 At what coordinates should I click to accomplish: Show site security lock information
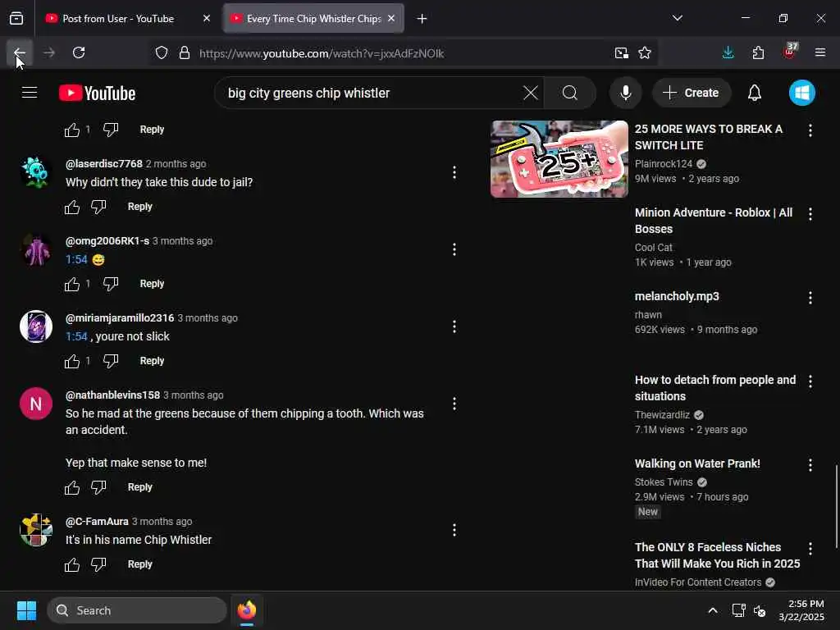coord(185,53)
